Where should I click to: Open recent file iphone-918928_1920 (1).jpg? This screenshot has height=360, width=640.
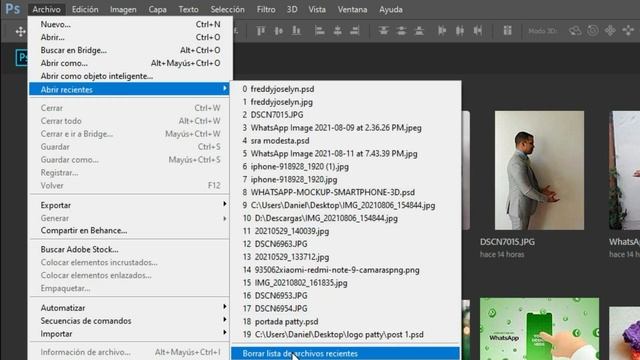click(345, 167)
